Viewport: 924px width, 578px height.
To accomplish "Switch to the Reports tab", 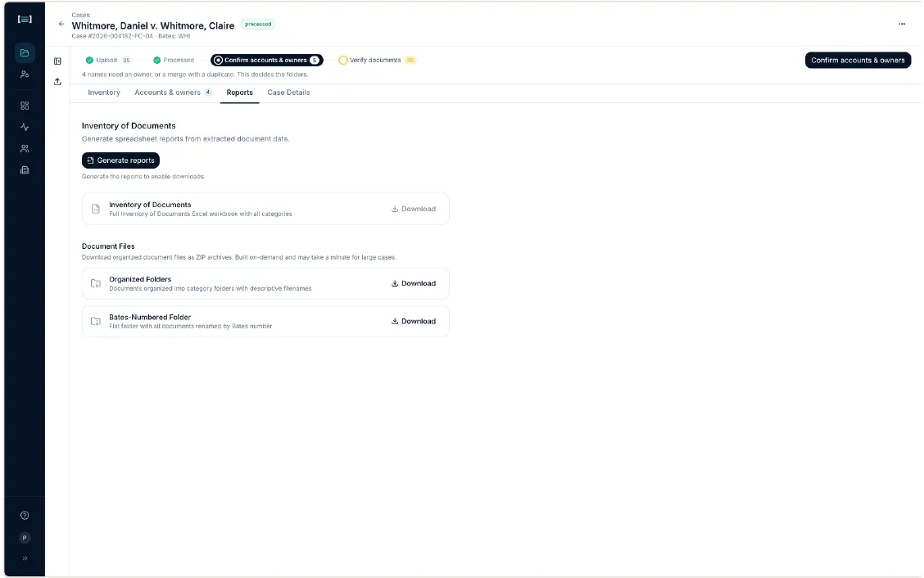I will pos(239,93).
